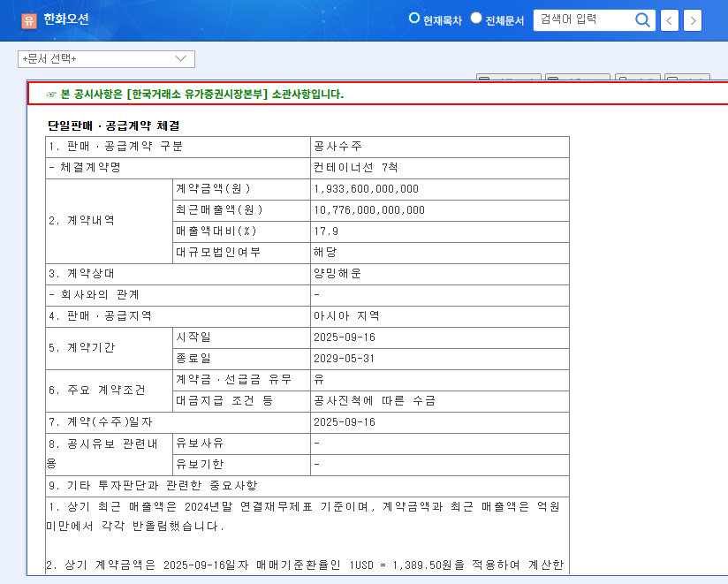Click the 매출액대비(%) label
The width and height of the screenshot is (728, 584).
pos(216,231)
